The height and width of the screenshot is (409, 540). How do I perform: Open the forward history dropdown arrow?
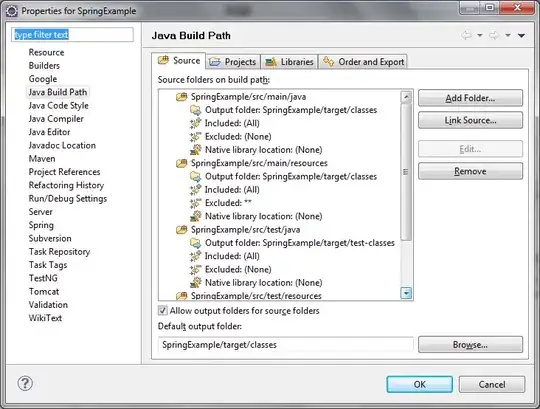[508, 35]
